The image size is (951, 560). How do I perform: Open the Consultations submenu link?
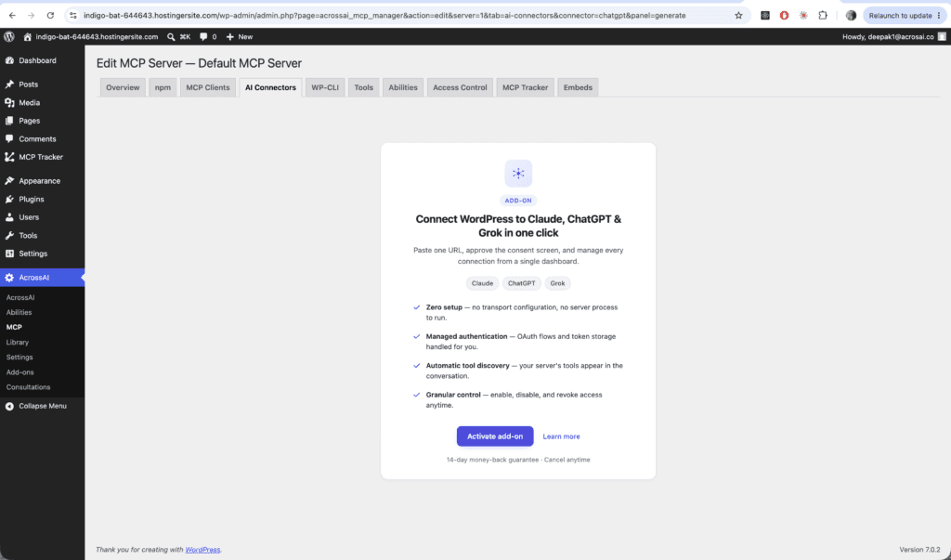(x=29, y=387)
